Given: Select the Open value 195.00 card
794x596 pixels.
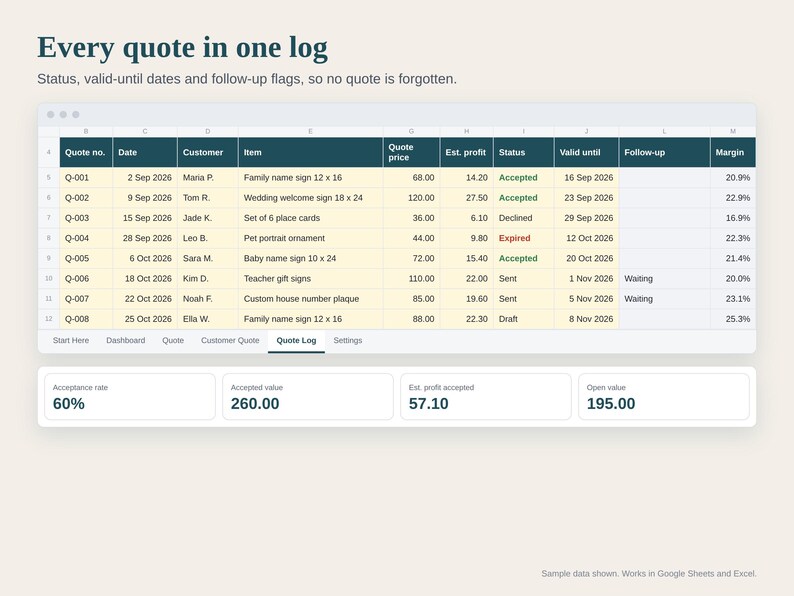Looking at the screenshot, I should [664, 397].
